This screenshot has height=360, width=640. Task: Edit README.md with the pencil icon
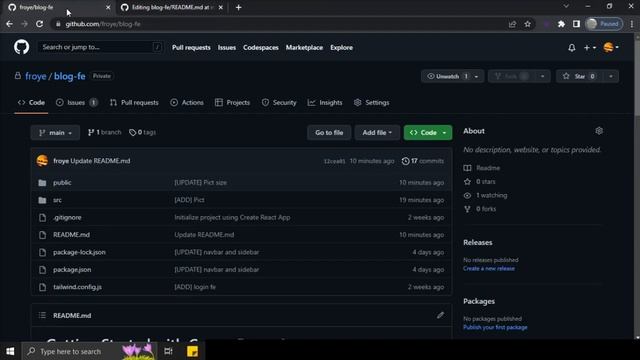click(x=440, y=315)
